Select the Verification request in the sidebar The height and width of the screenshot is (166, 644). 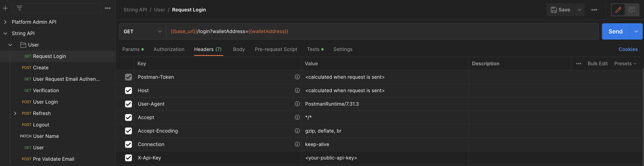(46, 91)
